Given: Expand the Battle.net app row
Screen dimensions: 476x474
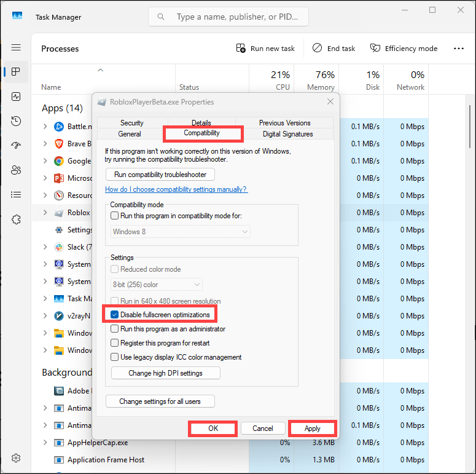Looking at the screenshot, I should point(45,127).
